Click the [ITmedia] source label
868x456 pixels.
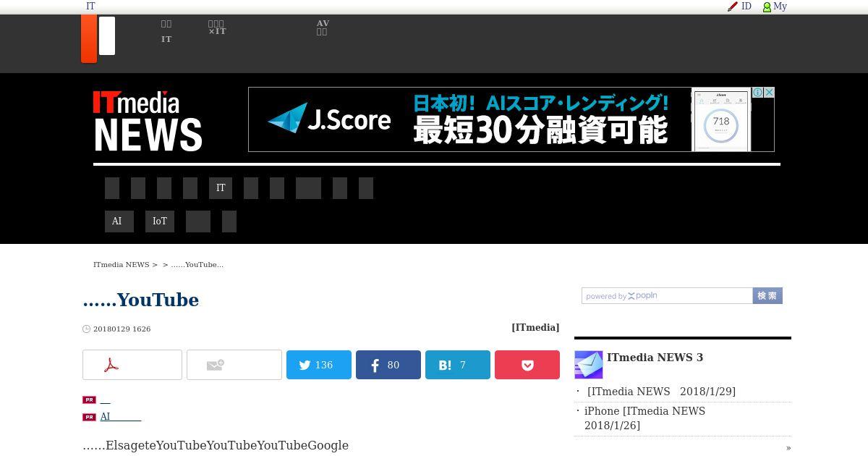(x=535, y=328)
